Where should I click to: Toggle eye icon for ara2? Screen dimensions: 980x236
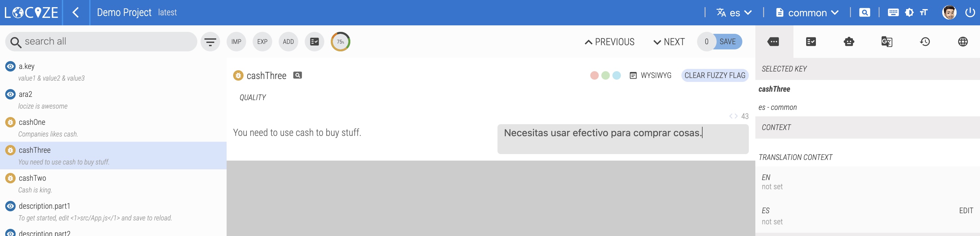pyautogui.click(x=10, y=94)
